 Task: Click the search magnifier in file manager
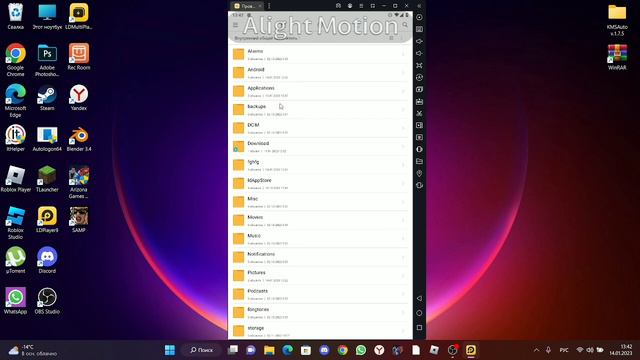[x=405, y=25]
